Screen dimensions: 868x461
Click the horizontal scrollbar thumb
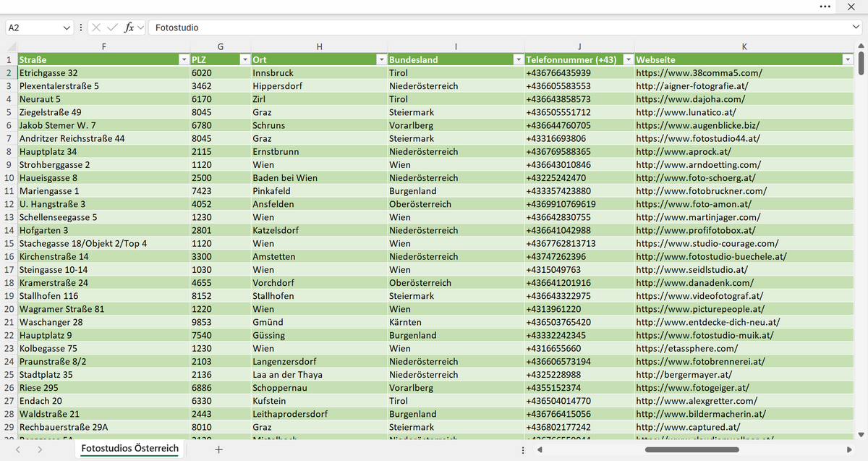tap(692, 449)
